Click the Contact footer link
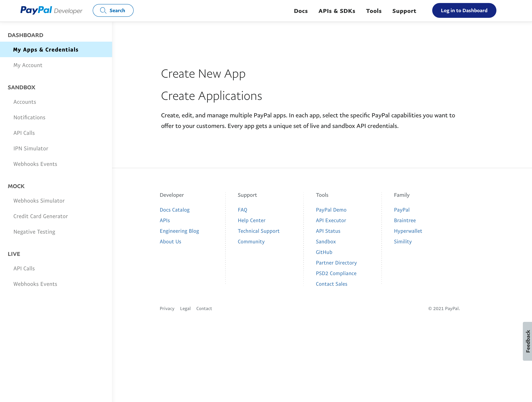Screen dimensions: 532x402 [x=204, y=309]
